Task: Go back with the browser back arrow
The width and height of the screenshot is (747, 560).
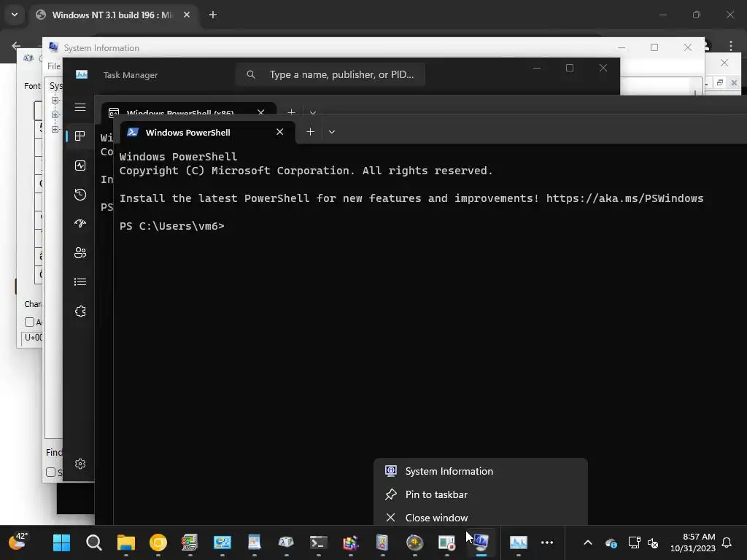Action: pyautogui.click(x=16, y=46)
